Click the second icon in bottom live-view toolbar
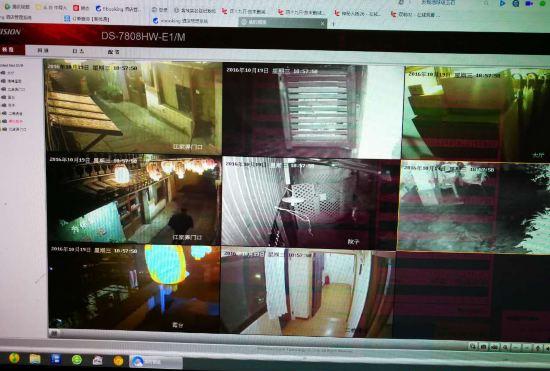The height and width of the screenshot is (371, 550). coord(484,347)
